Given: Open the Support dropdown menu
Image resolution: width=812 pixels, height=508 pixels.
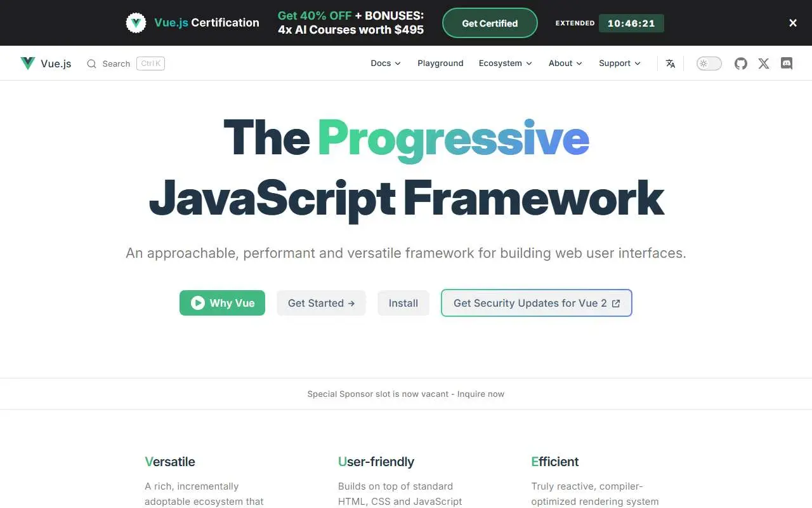Looking at the screenshot, I should 620,63.
